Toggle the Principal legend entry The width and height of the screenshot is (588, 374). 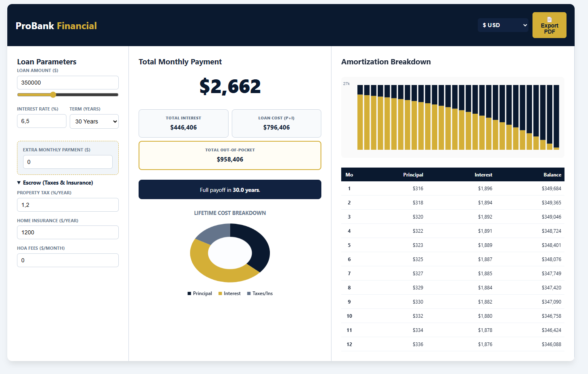coord(200,293)
